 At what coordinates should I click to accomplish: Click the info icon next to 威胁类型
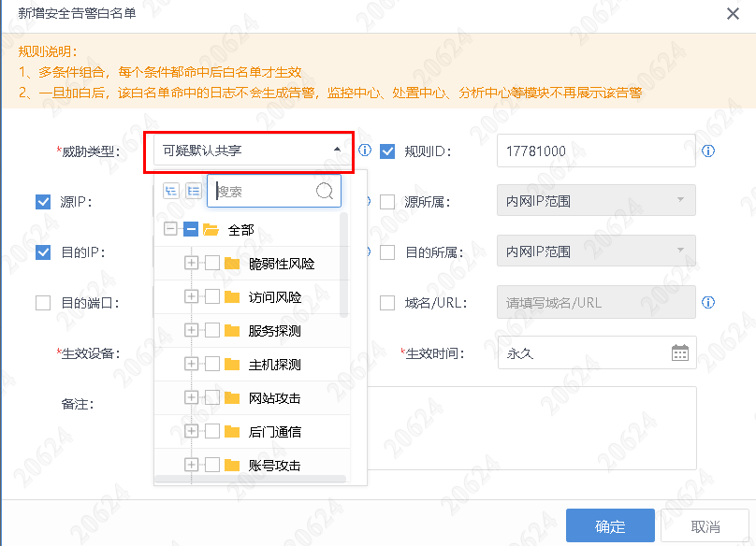click(365, 151)
